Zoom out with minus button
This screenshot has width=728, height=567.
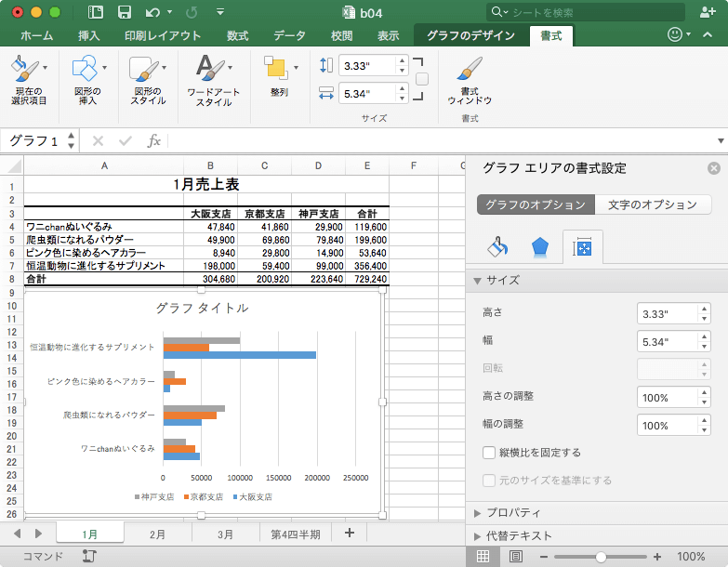[x=544, y=557]
